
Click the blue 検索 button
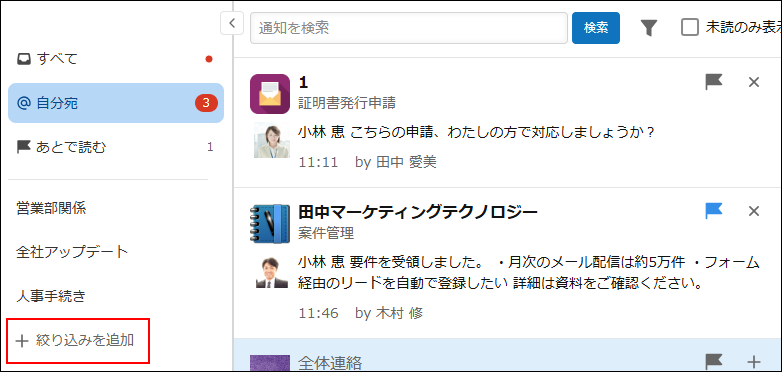595,28
